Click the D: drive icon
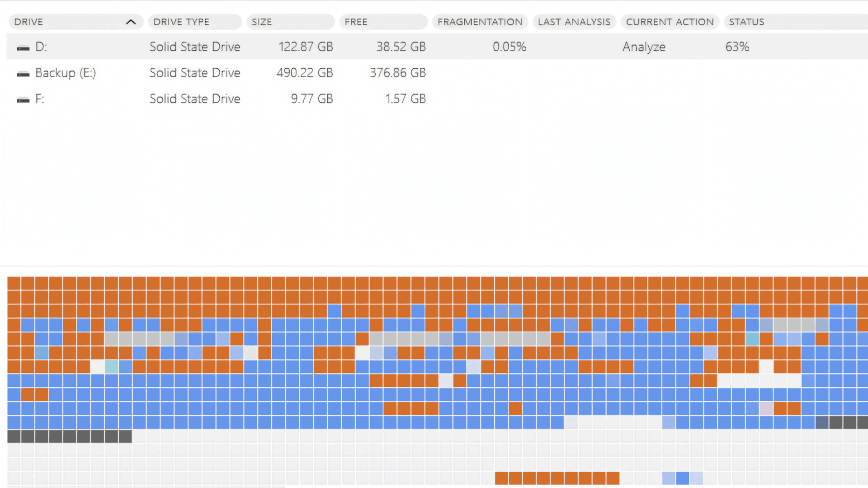868x488 pixels. pyautogui.click(x=23, y=48)
